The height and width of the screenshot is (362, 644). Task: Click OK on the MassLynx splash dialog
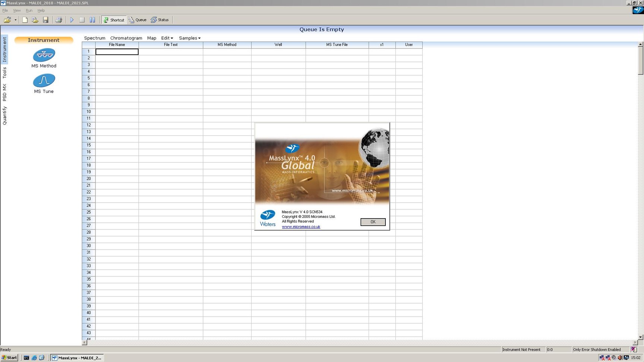373,222
